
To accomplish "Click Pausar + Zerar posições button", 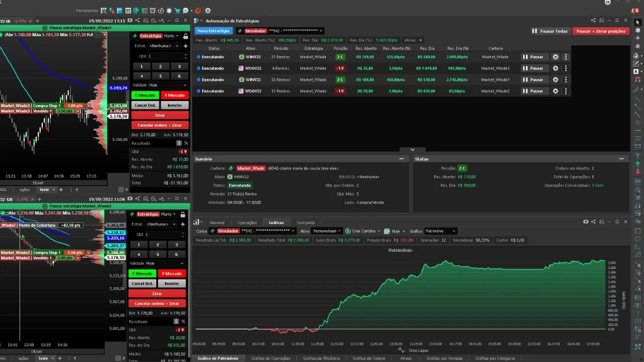I will 601,31.
